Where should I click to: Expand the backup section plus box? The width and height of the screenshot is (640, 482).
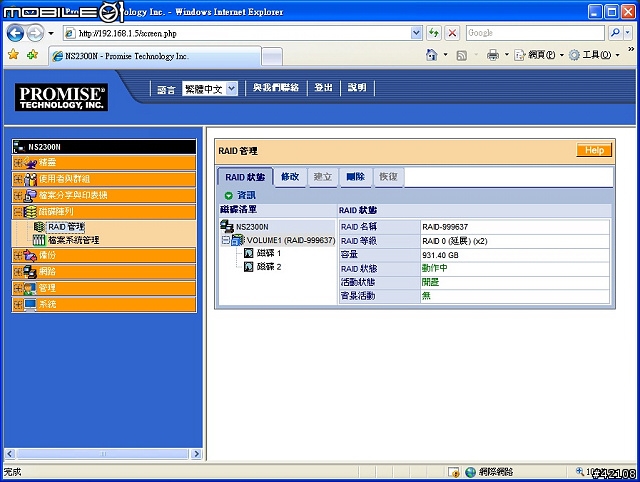[18, 255]
